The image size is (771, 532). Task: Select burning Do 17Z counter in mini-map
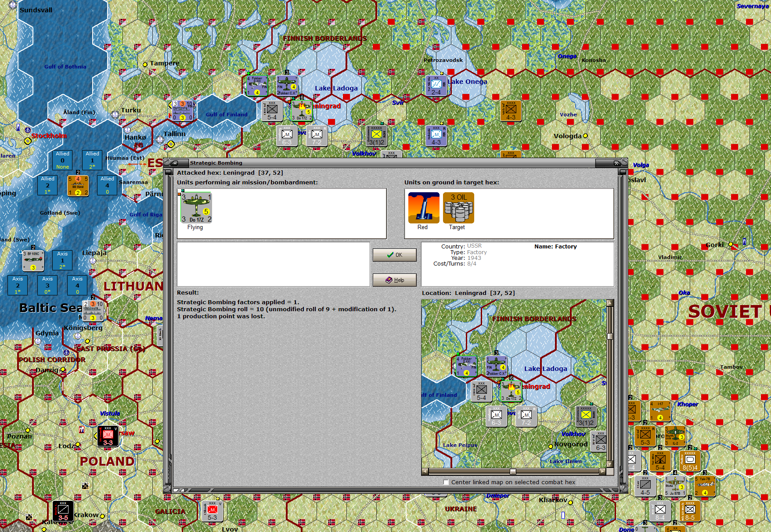point(512,392)
